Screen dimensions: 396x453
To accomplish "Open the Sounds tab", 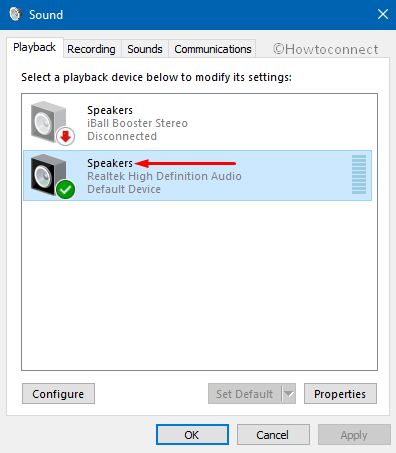I will tap(145, 49).
